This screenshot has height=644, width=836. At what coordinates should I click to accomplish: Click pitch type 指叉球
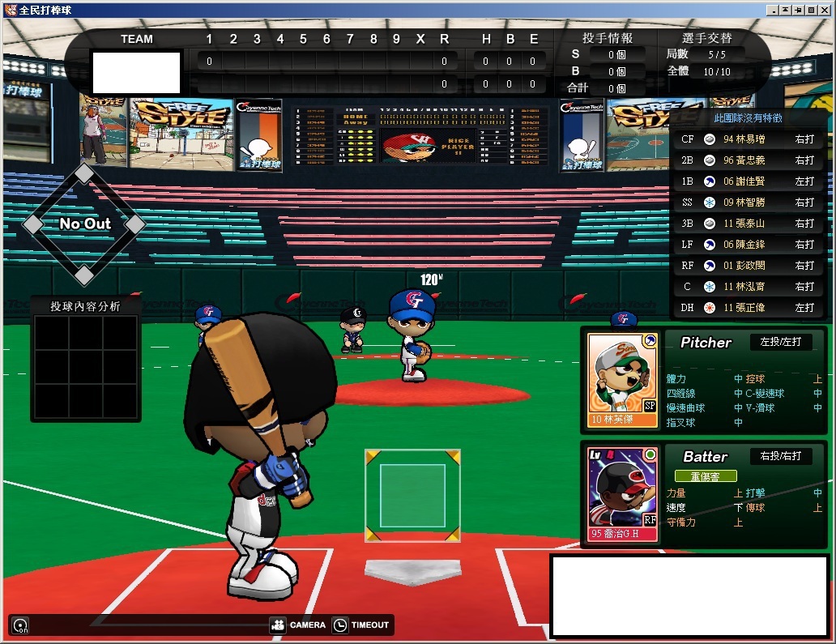tap(680, 422)
